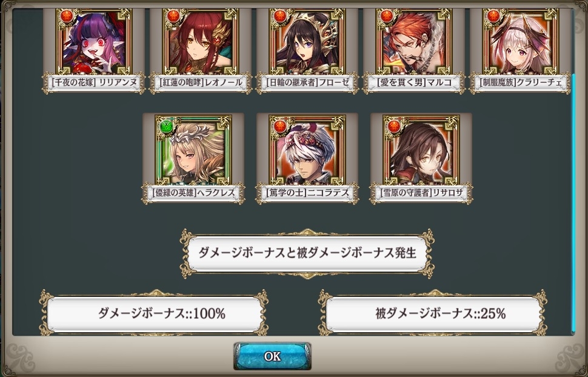The height and width of the screenshot is (377, 588).
Task: Click the green wind element icon on ヘラクレス
Action: pyautogui.click(x=166, y=126)
